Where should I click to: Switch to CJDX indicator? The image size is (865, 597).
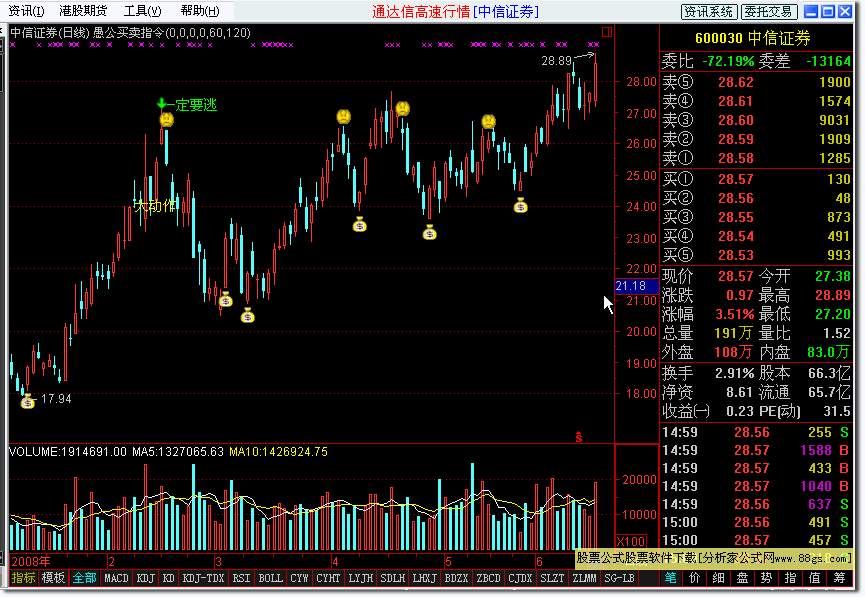pyautogui.click(x=520, y=578)
